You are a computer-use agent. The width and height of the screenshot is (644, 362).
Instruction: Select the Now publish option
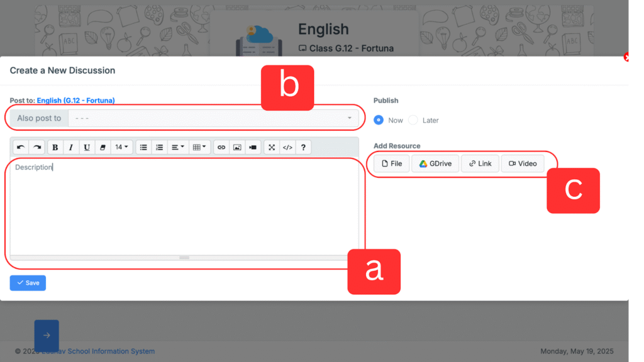click(379, 120)
